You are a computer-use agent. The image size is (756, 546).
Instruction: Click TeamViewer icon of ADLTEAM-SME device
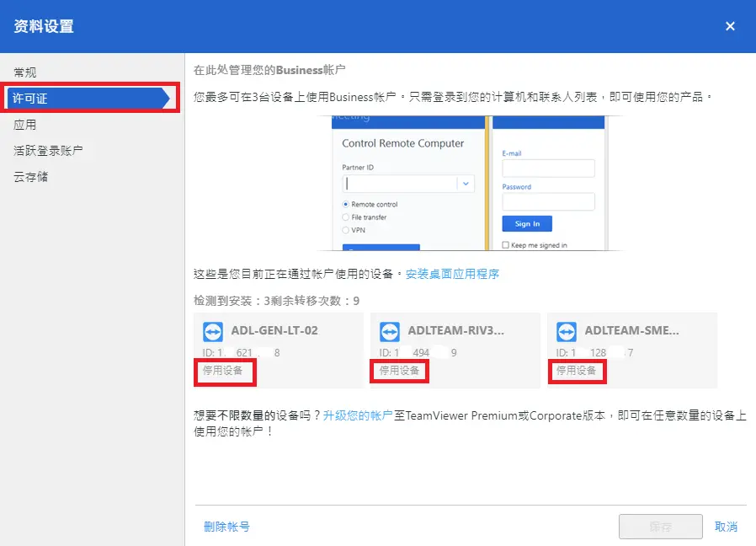point(567,332)
